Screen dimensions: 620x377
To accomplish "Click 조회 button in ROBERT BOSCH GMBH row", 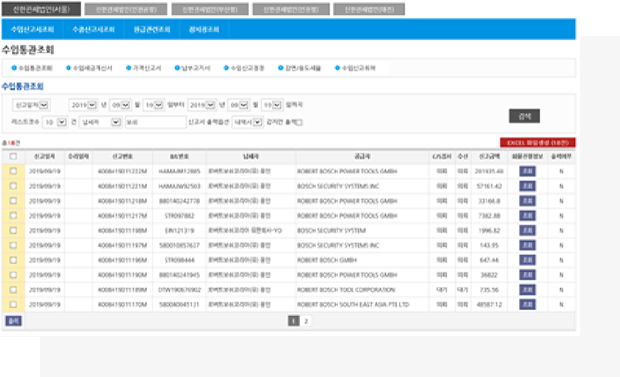I will pos(527,260).
